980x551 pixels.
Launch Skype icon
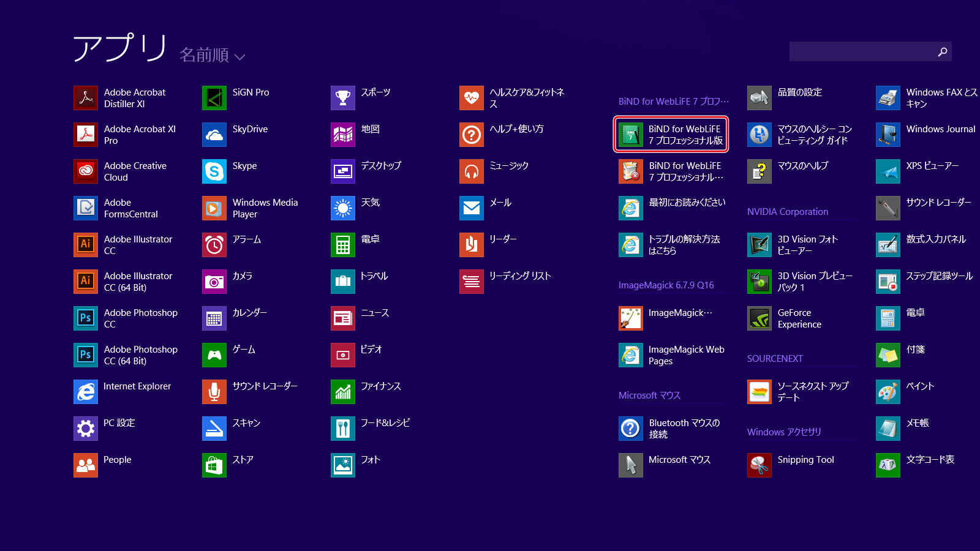tap(214, 171)
